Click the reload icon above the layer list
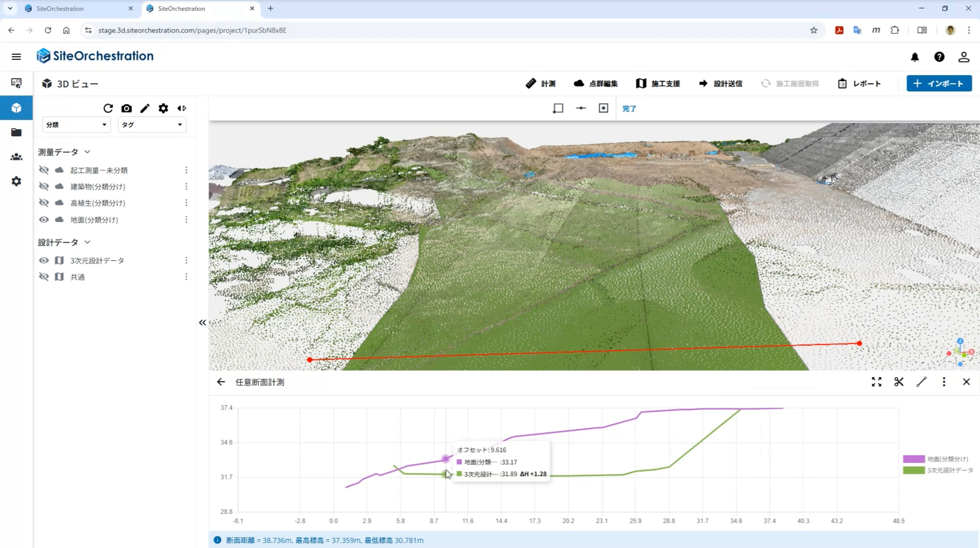This screenshot has width=980, height=548. click(108, 109)
